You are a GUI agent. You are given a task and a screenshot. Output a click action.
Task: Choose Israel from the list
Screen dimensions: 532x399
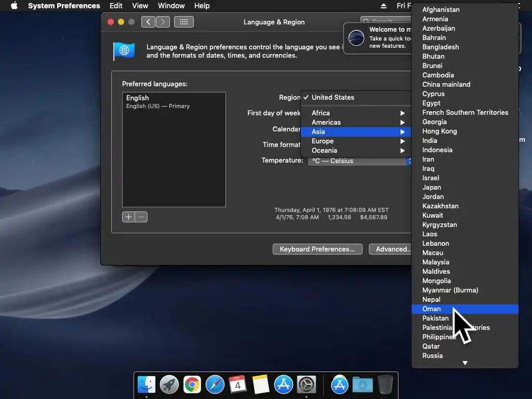pos(465,178)
